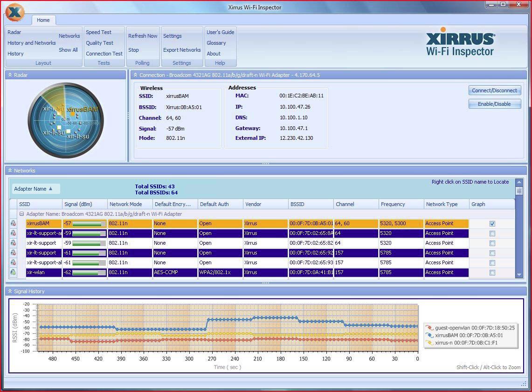Image resolution: width=532 pixels, height=392 pixels.
Task: Click the xirrusBAM signal strength bar
Action: point(89,224)
